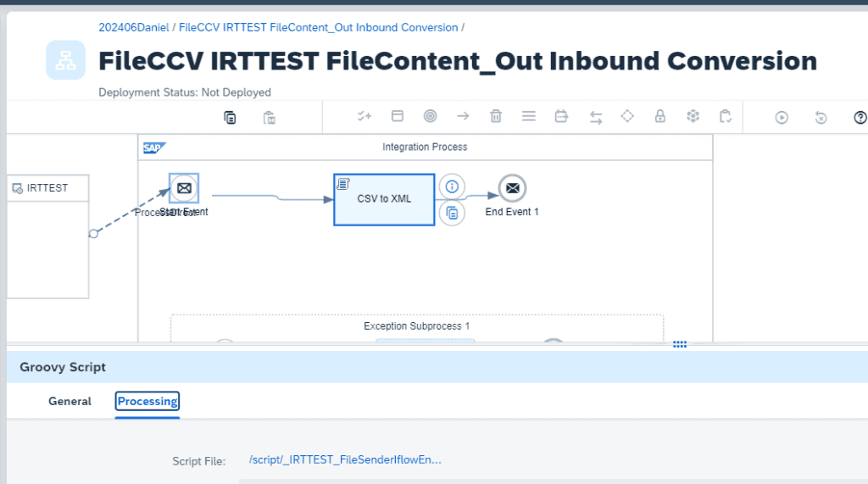Open the Routing diamond palette icon
Image resolution: width=868 pixels, height=484 pixels.
tap(627, 116)
